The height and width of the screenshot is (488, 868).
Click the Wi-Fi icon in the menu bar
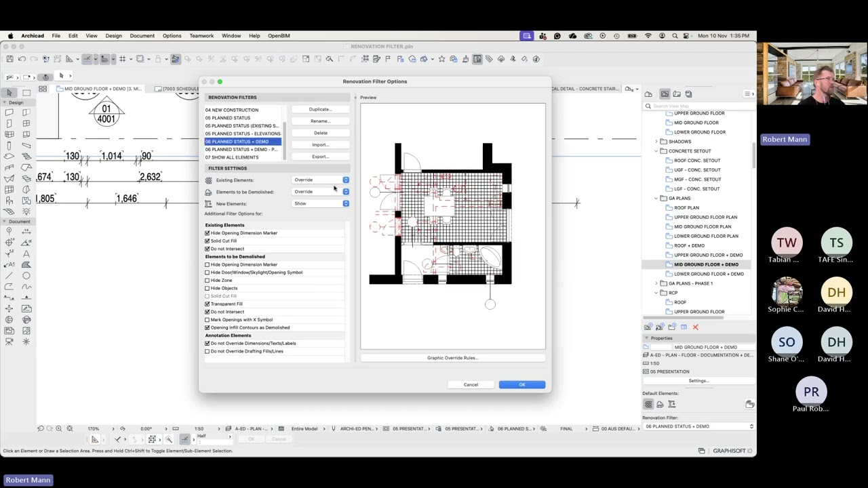click(x=648, y=36)
